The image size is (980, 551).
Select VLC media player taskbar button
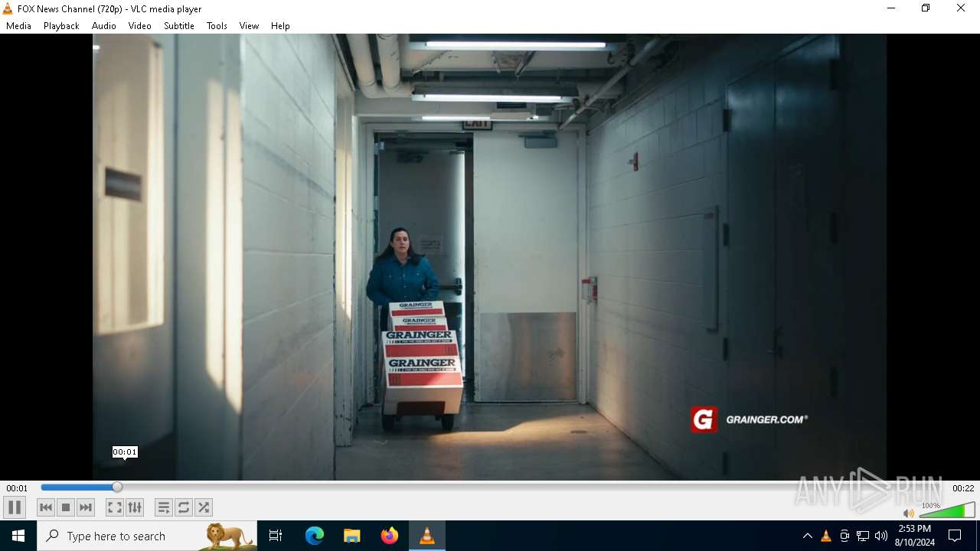(x=427, y=536)
